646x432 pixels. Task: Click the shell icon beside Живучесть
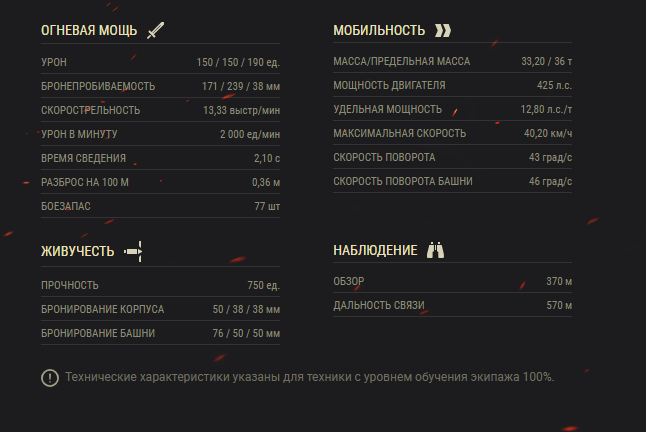pyautogui.click(x=133, y=251)
